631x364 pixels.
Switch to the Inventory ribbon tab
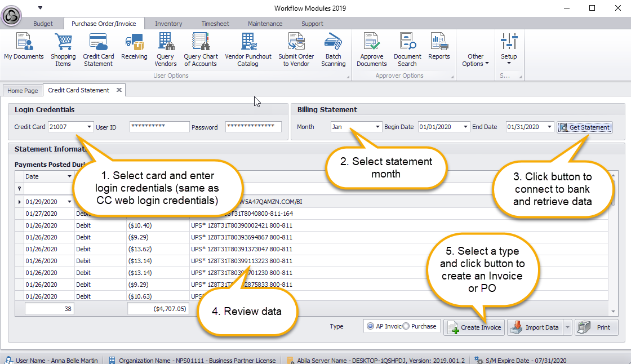pyautogui.click(x=168, y=24)
